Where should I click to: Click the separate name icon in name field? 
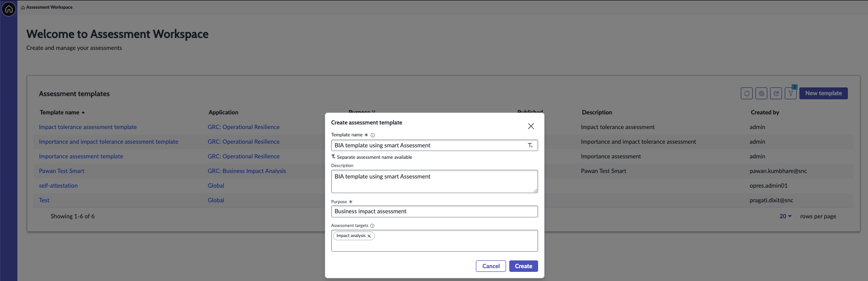click(530, 146)
